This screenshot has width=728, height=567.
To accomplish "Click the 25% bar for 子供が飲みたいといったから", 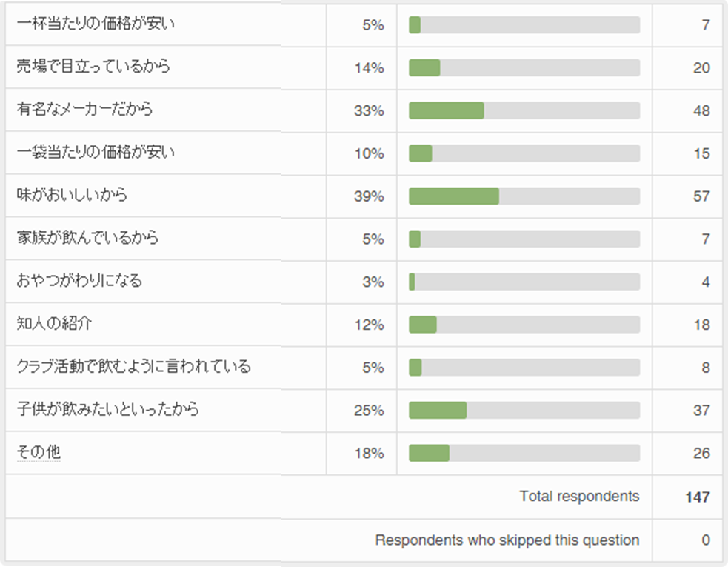I will (438, 410).
